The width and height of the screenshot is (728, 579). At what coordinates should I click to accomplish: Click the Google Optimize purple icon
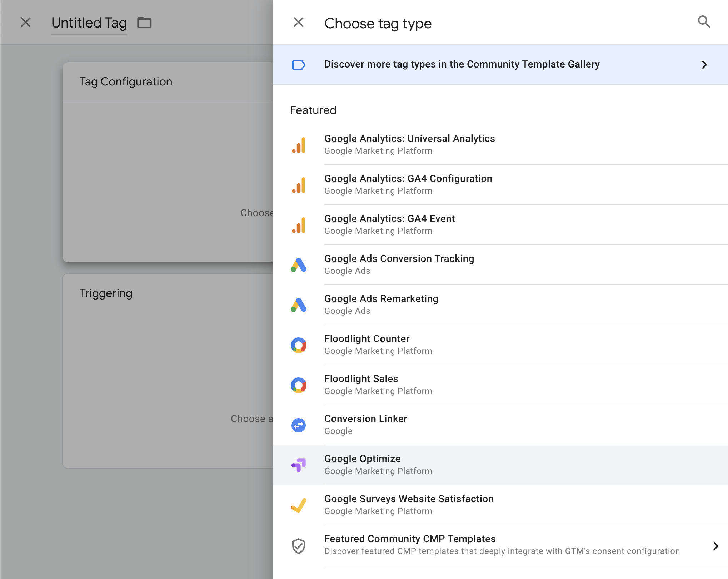pos(299,465)
